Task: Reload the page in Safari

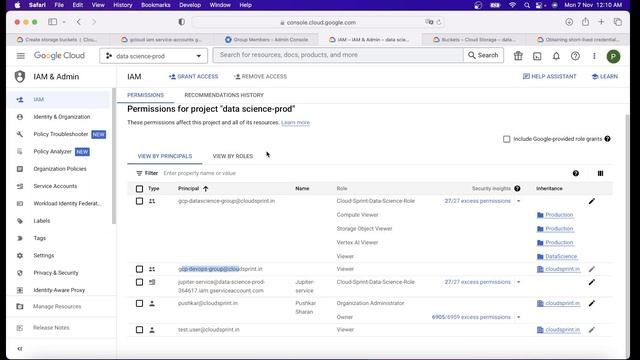Action: pos(439,22)
